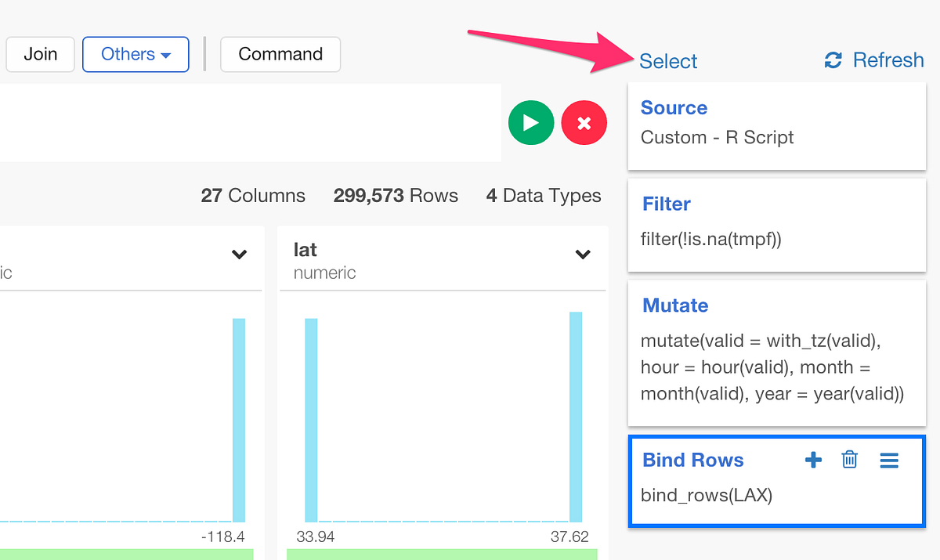Select the Mutate step
Screen dimensions: 940x560
(776, 349)
